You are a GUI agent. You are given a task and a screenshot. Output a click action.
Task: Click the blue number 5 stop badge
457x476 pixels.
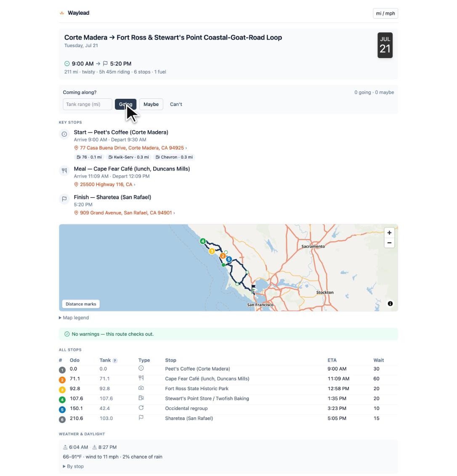(x=62, y=410)
